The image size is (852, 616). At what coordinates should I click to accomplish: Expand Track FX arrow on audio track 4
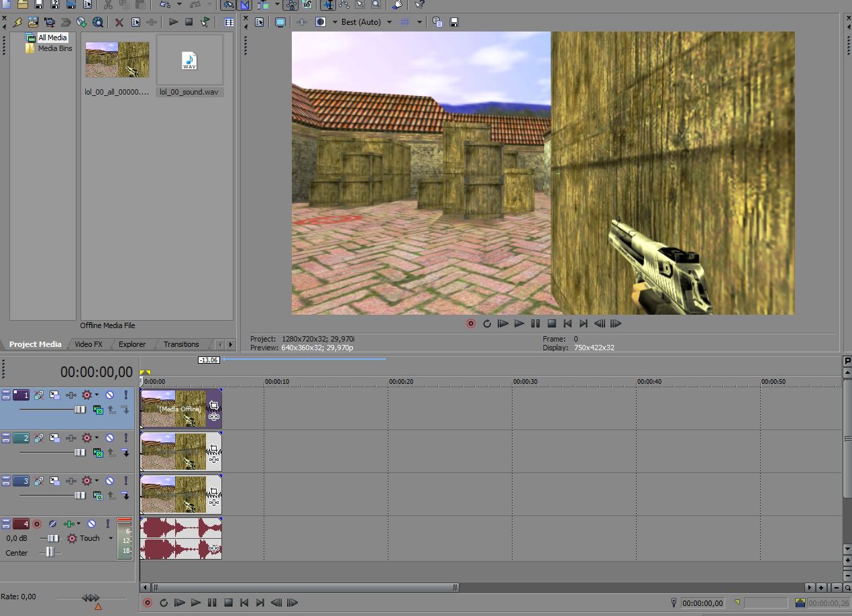pos(78,524)
